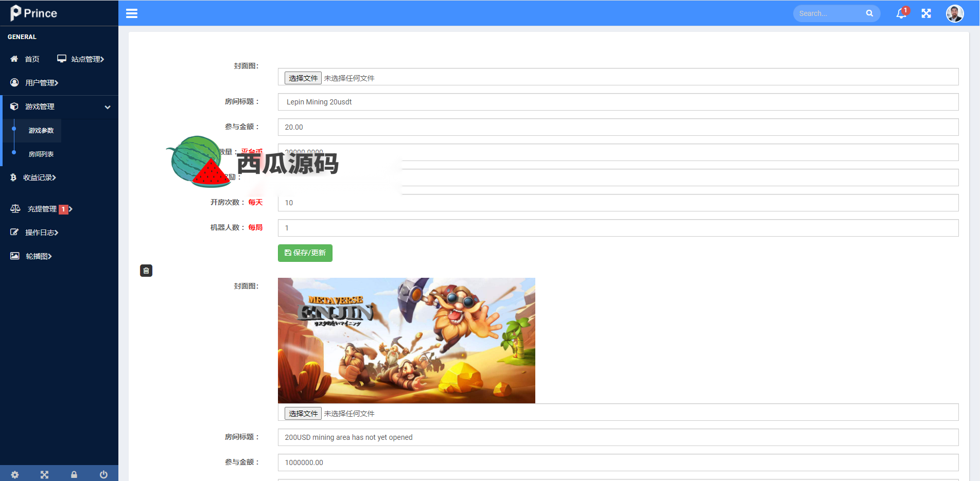
Task: Click the red badge on 充提管理
Action: tap(63, 209)
